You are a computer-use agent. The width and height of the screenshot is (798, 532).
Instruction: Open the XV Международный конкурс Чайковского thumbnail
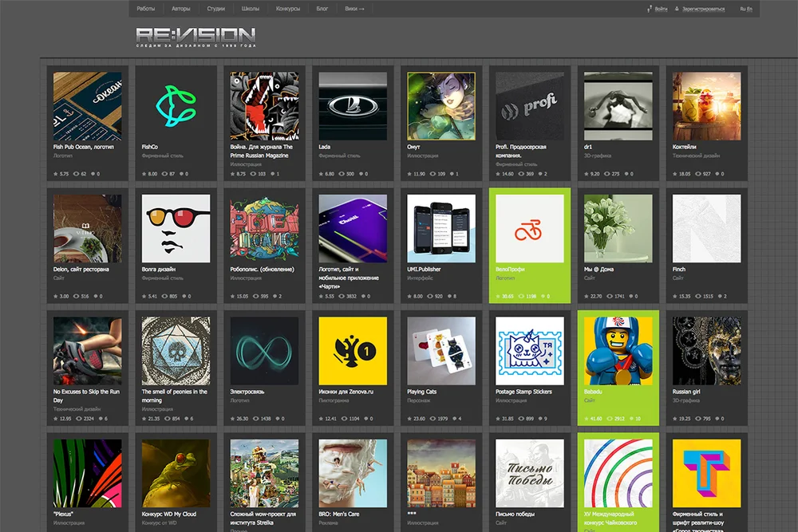point(618,474)
